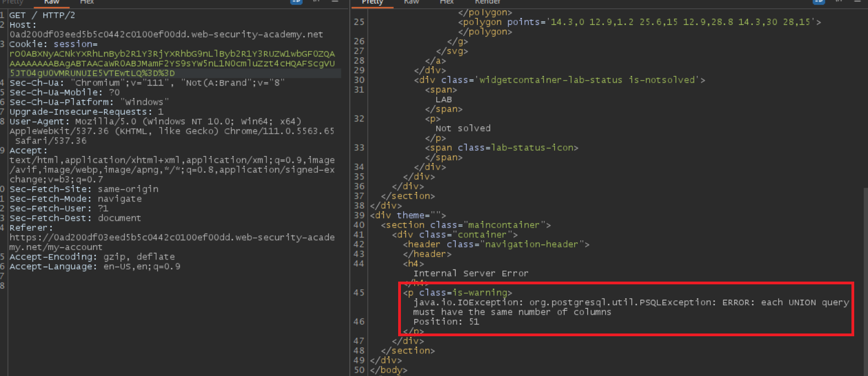
Task: Click the session cookie value starting 'rO0ABXNy'
Action: click(x=172, y=63)
